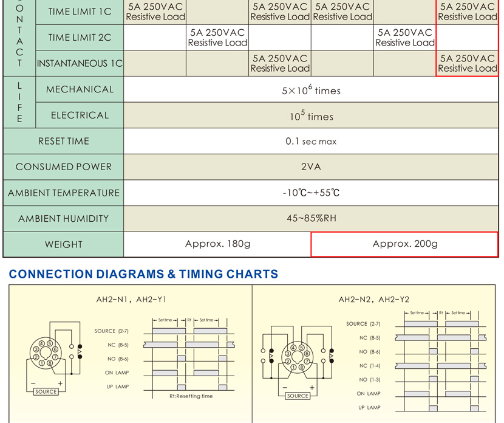Select "ON LAMP" in the AH2-N1 timing chart
This screenshot has width=504, height=423.
tap(117, 373)
